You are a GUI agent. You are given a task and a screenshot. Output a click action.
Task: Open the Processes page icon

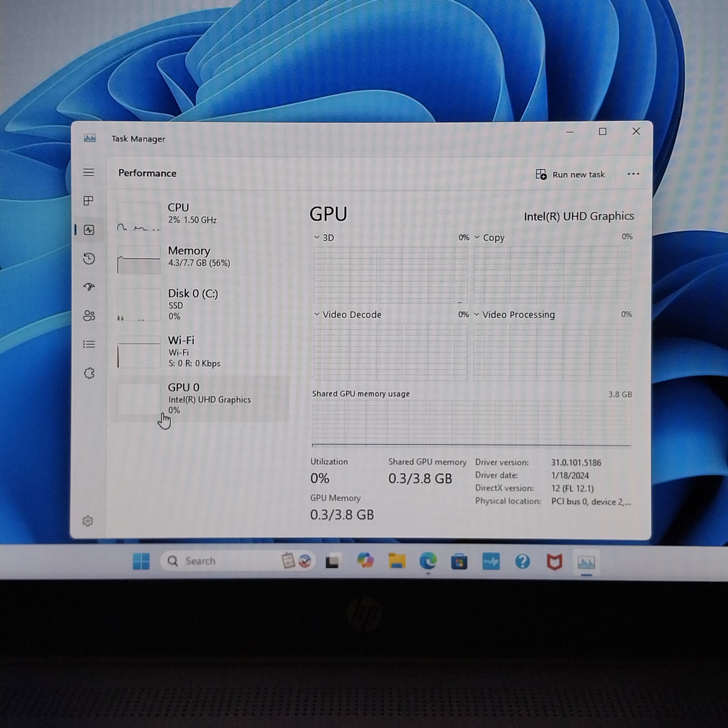pyautogui.click(x=89, y=201)
